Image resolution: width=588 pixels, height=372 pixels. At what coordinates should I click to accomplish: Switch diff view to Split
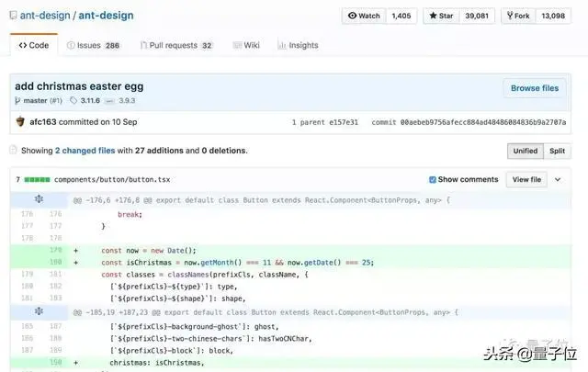click(x=557, y=151)
